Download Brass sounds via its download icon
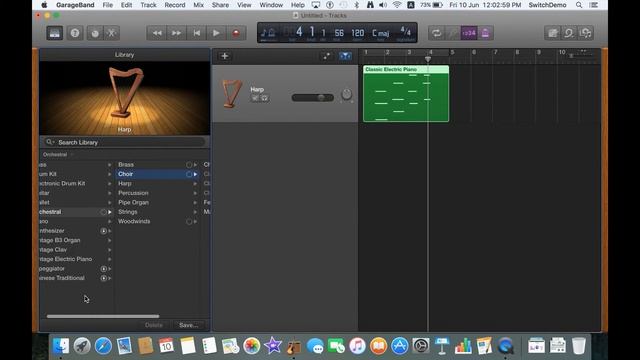Screen dimensions: 640x360 (189, 164)
